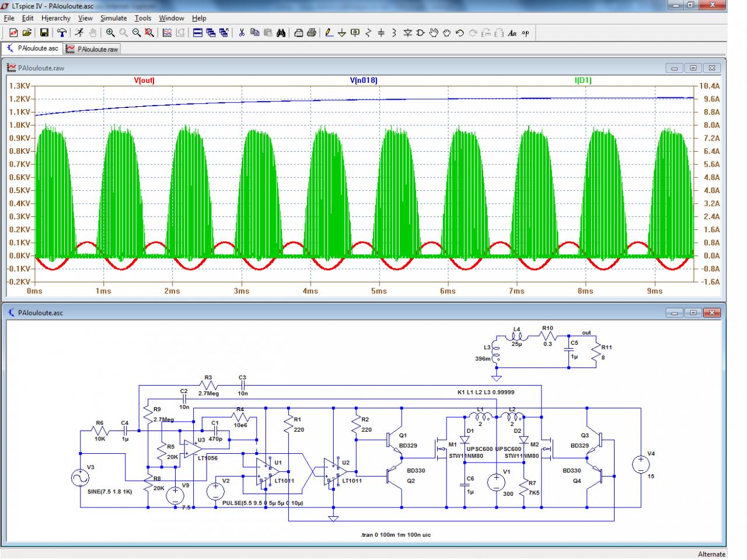
Task: Click the V(out) trace label
Action: click(144, 80)
